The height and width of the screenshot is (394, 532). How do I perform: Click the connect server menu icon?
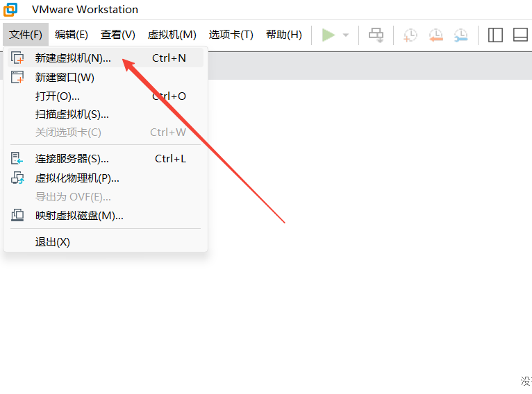[x=17, y=158]
